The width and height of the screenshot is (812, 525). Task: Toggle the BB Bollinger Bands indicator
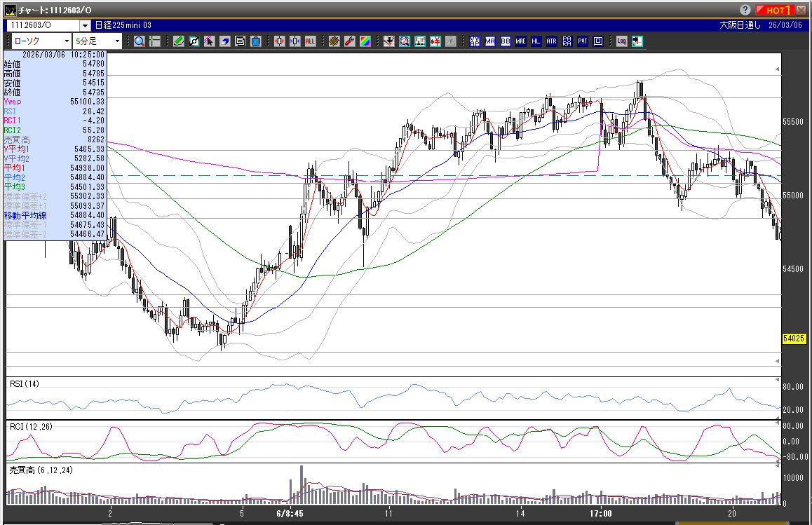pyautogui.click(x=505, y=41)
